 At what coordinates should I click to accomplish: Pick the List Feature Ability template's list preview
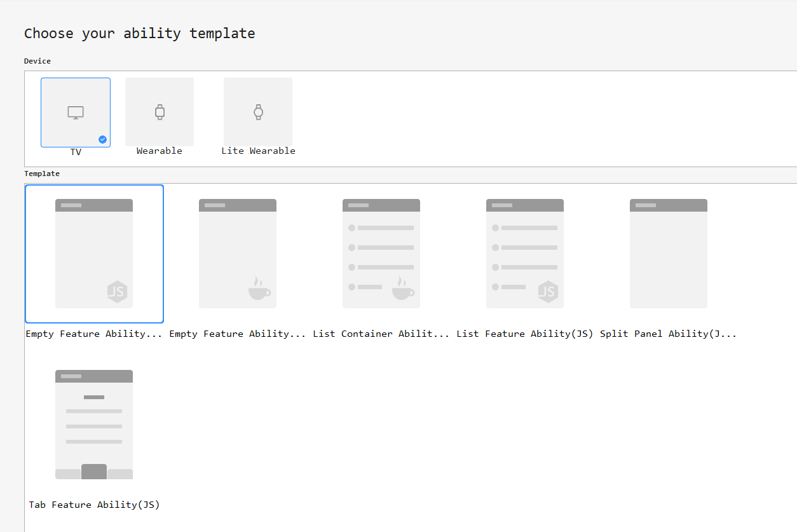point(524,254)
